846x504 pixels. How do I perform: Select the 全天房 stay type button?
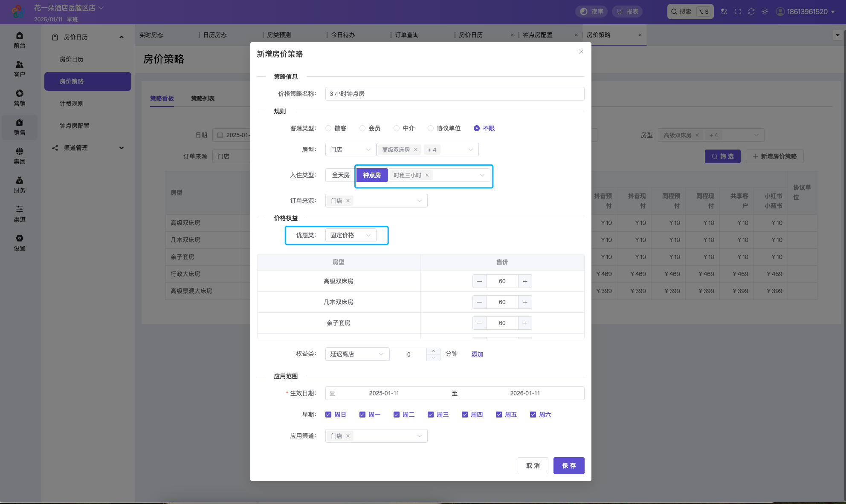pyautogui.click(x=341, y=175)
